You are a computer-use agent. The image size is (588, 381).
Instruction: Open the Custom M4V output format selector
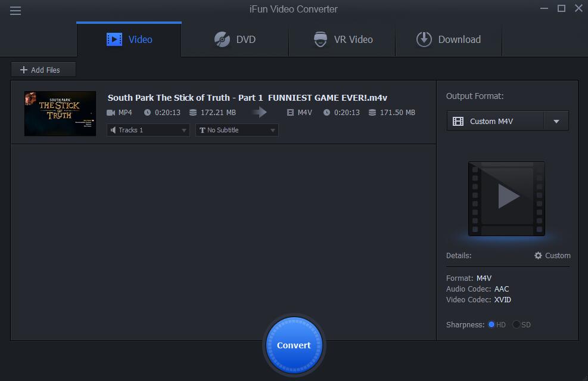pos(508,121)
